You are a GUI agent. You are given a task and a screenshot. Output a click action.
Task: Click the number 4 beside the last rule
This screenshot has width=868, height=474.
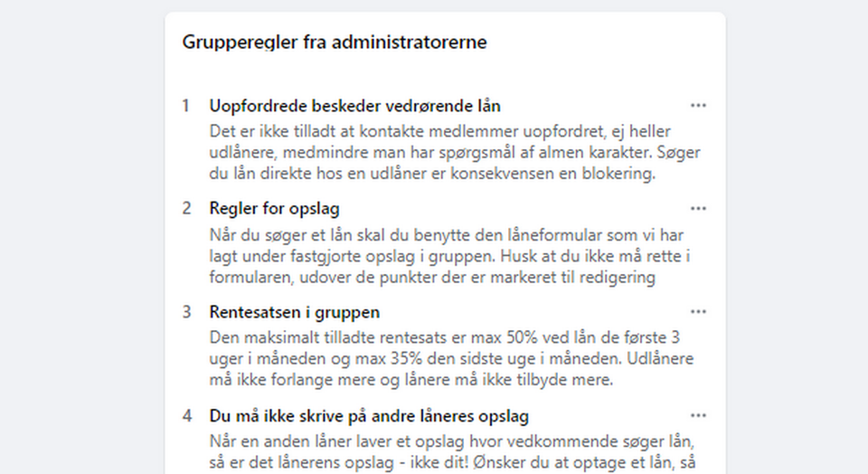pos(186,416)
